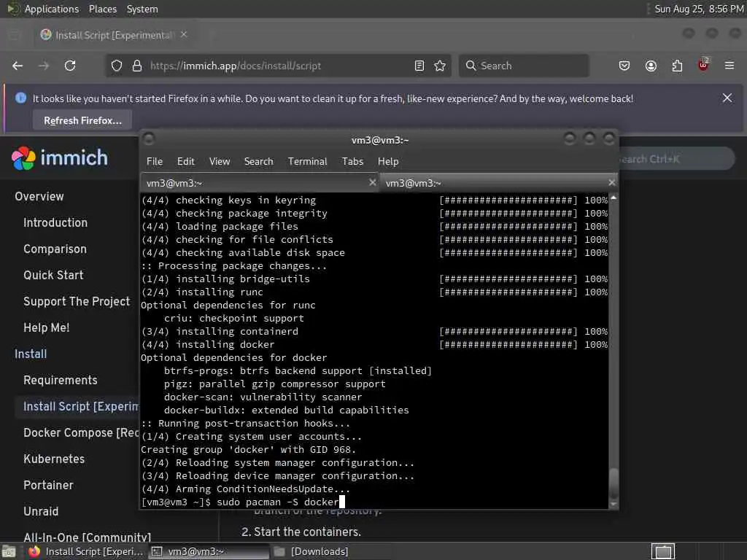Toggle reader view in address bar
This screenshot has width=747, height=560.
pos(419,66)
